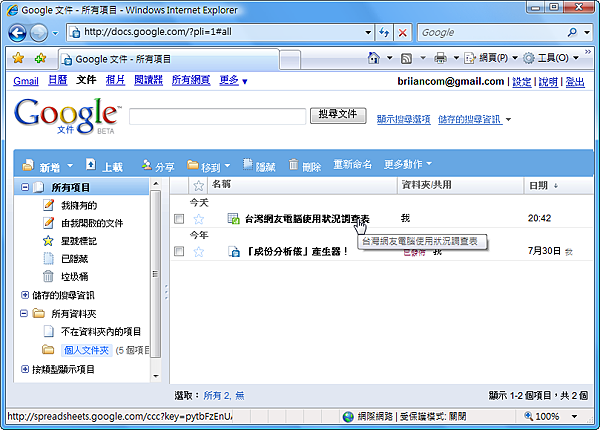
Task: Expand the 按類型顯示項目 tree node
Action: [25, 369]
